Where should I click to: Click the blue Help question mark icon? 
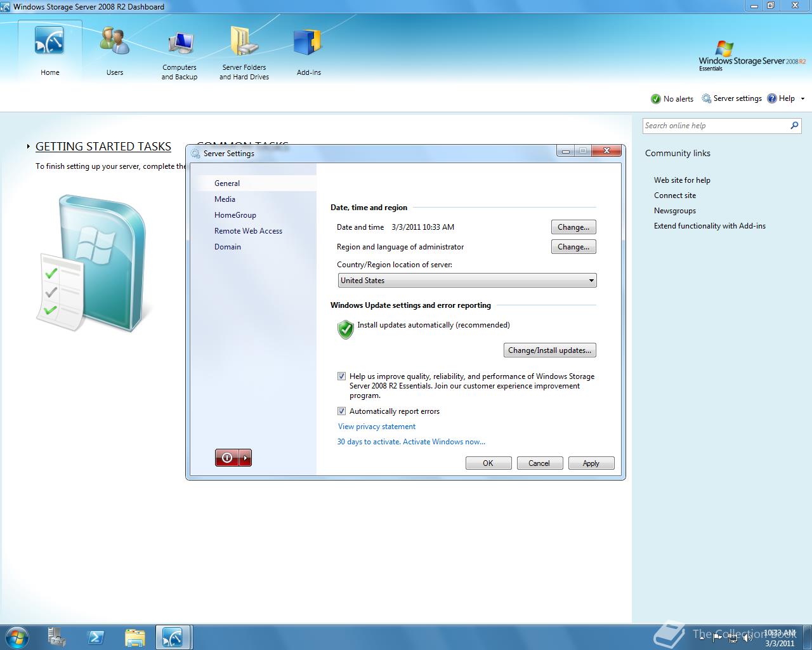772,98
